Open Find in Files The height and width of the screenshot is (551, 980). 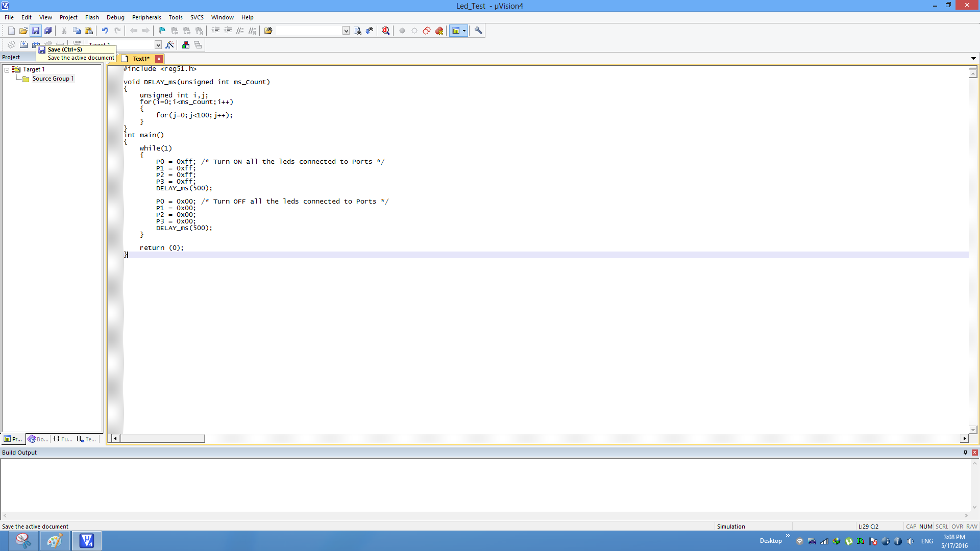point(268,31)
